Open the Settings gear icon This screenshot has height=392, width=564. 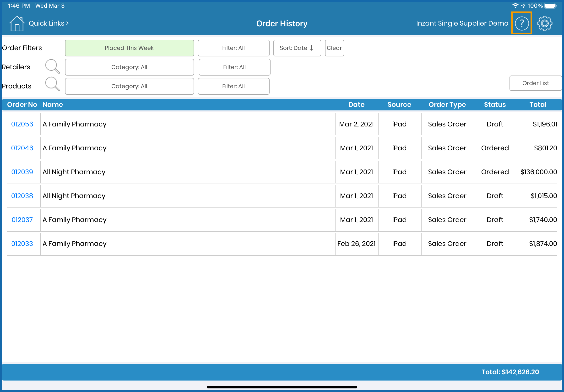click(x=544, y=23)
